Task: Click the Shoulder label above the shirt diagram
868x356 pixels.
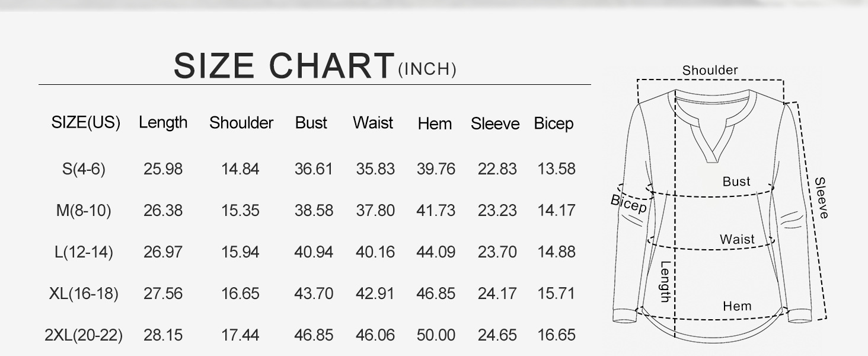Action: (710, 71)
